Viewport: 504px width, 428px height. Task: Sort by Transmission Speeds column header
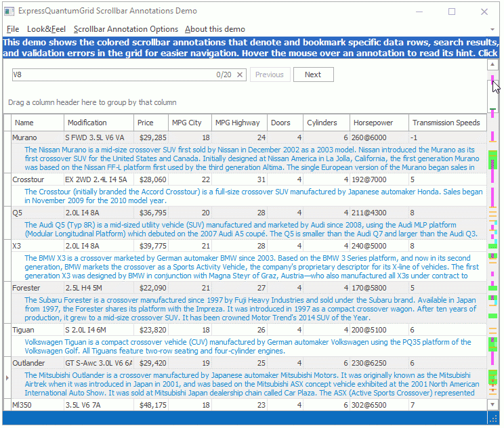coord(447,123)
